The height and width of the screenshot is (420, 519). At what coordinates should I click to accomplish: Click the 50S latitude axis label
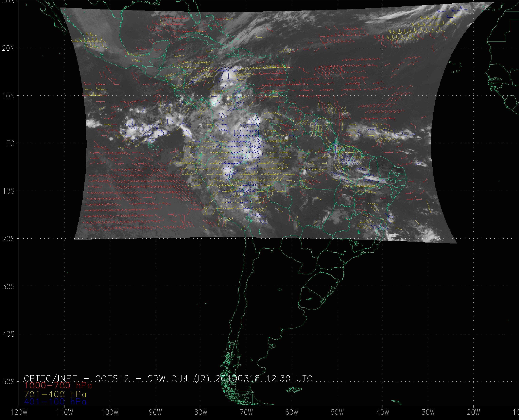[x=8, y=382]
